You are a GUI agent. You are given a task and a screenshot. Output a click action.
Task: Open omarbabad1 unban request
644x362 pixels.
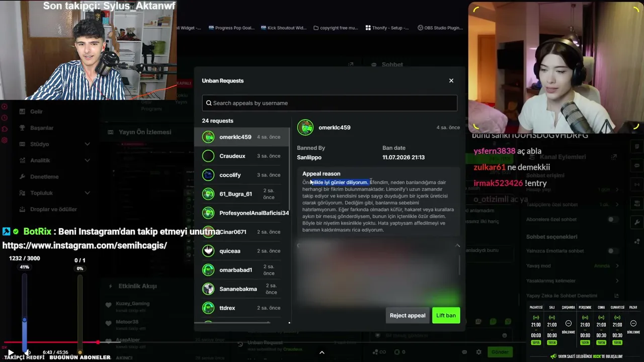[242, 270]
